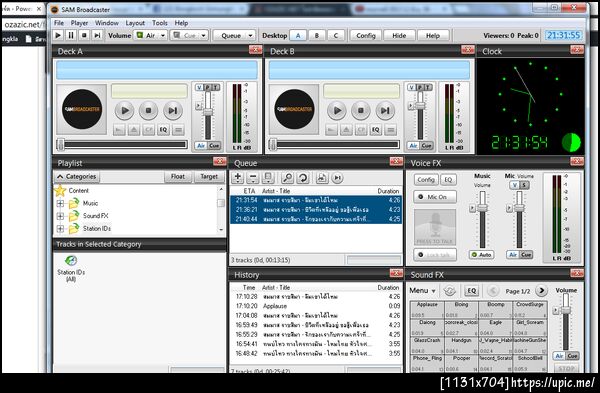600x393 pixels.
Task: Click the toolbar Config button
Action: (x=366, y=36)
